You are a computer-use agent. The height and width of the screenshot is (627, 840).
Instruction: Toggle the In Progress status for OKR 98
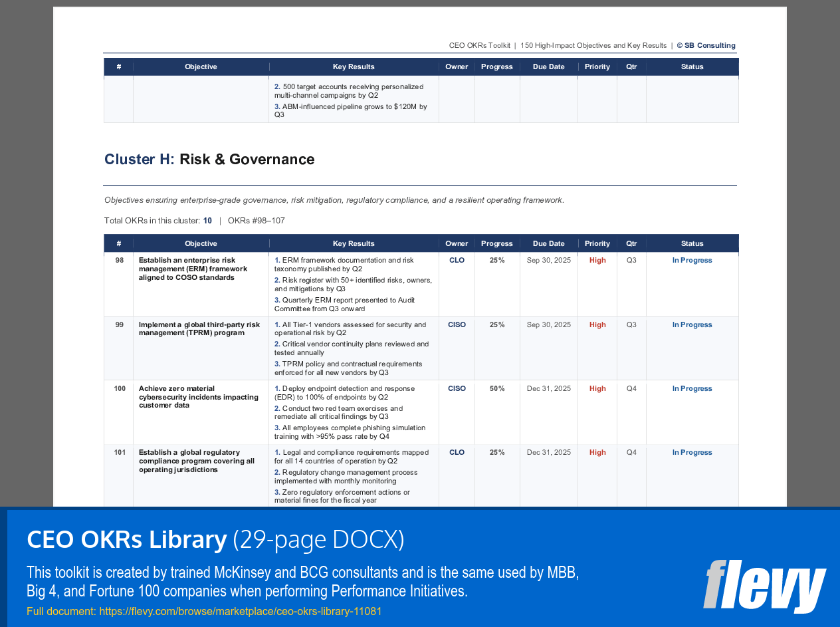pos(692,260)
